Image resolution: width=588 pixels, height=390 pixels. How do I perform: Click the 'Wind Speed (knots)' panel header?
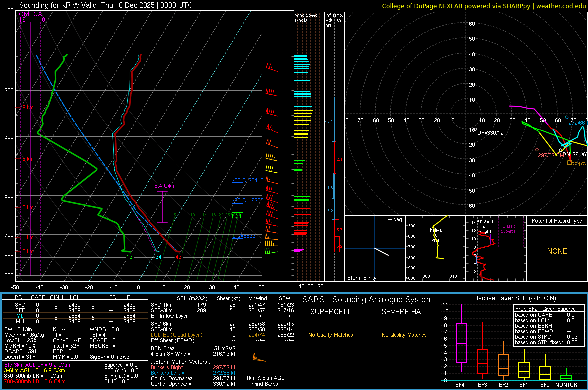(x=306, y=17)
